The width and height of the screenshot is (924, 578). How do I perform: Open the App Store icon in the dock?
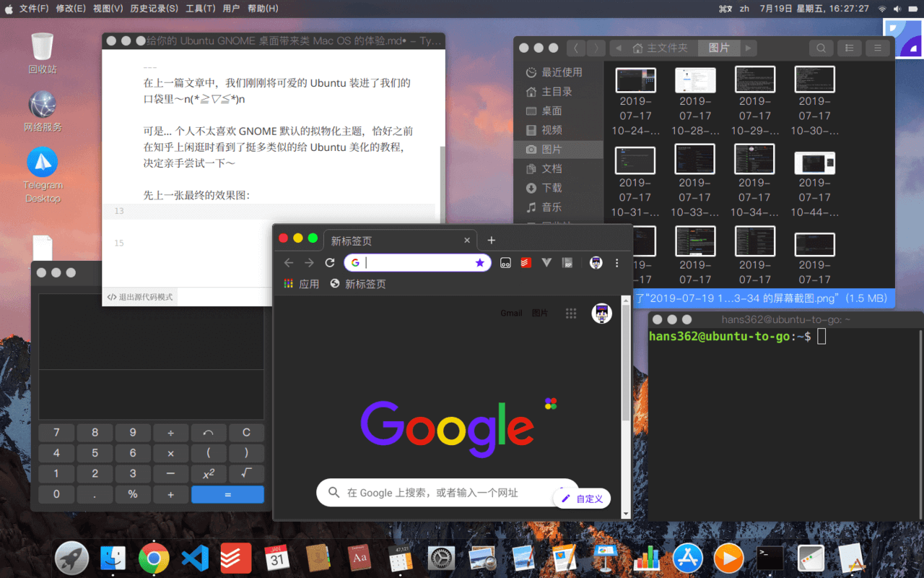[687, 558]
